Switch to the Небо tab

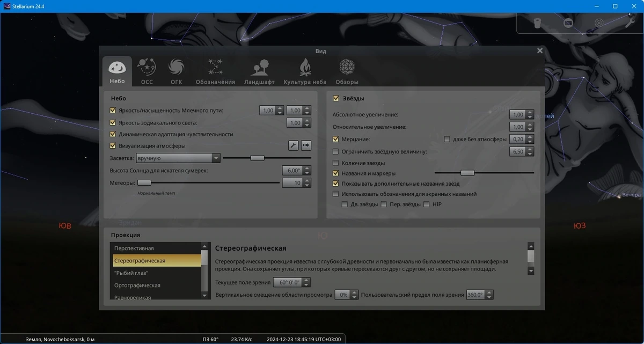pos(117,71)
